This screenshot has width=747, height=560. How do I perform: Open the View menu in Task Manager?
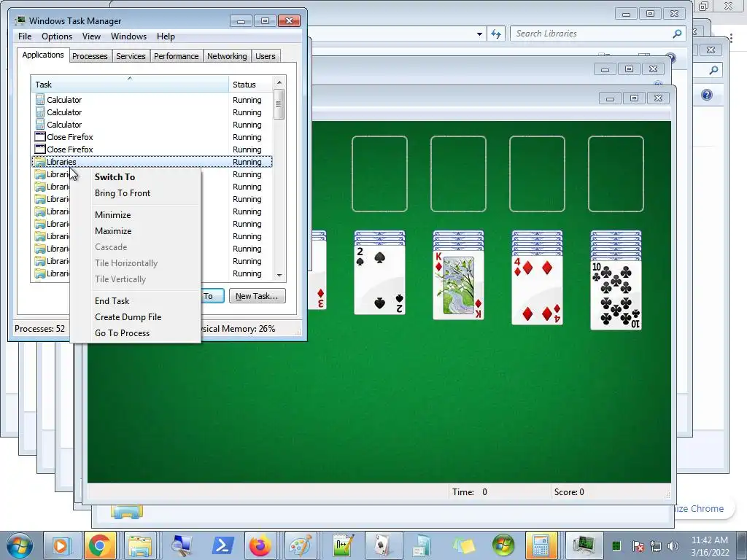coord(91,36)
